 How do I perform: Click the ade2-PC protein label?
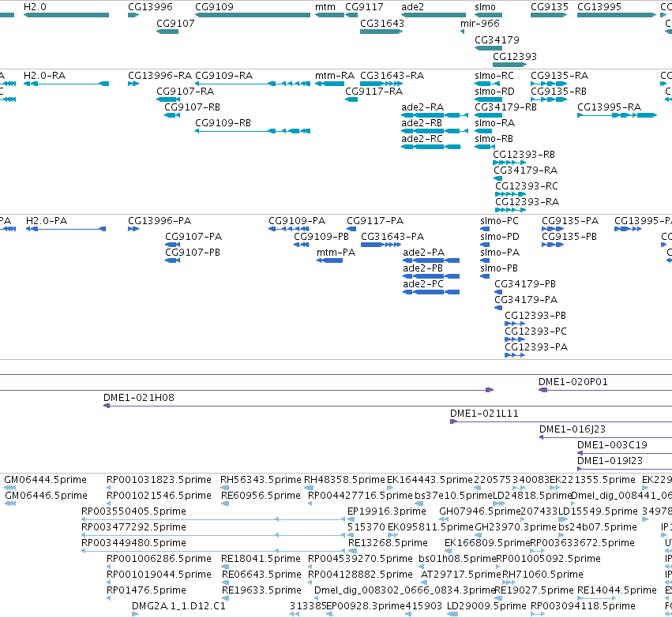pos(423,284)
